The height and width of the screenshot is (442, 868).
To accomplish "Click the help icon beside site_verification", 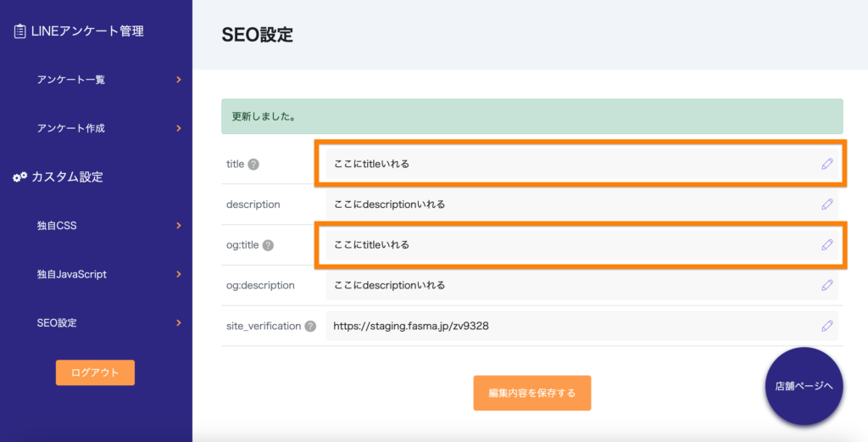I will click(x=310, y=327).
